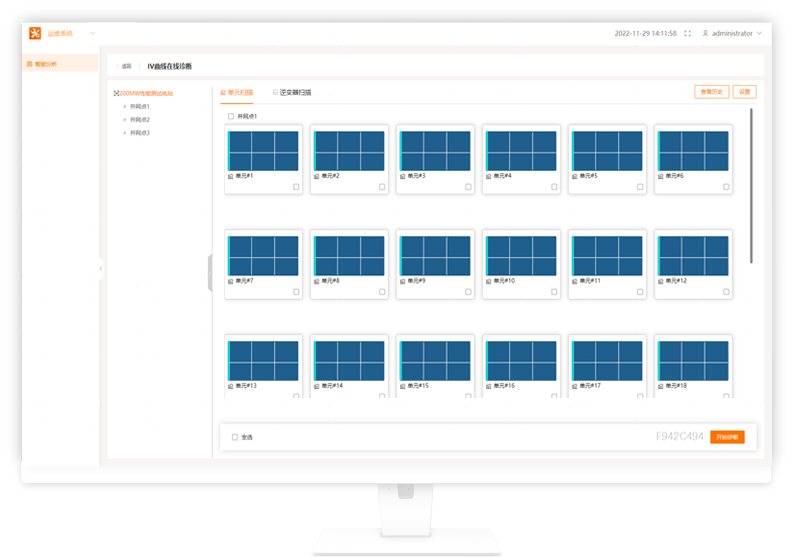
Task: Toggle fullscreen mode icon in header
Action: coord(687,33)
